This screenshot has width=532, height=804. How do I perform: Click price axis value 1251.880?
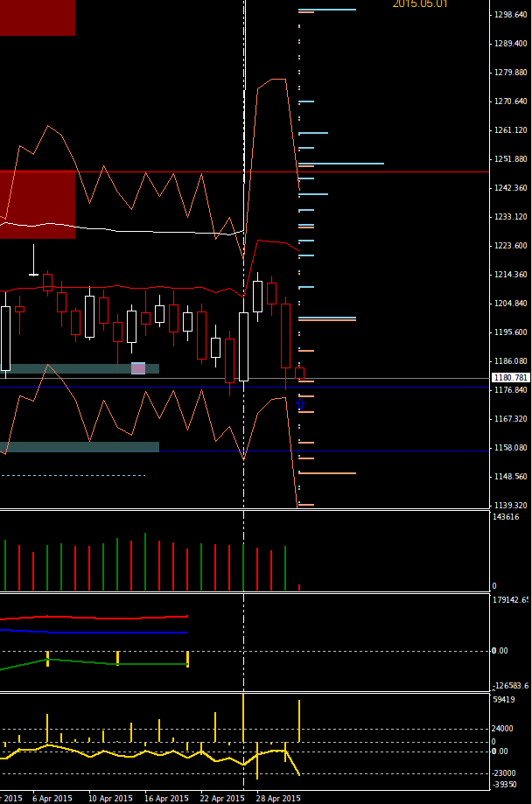coord(510,159)
